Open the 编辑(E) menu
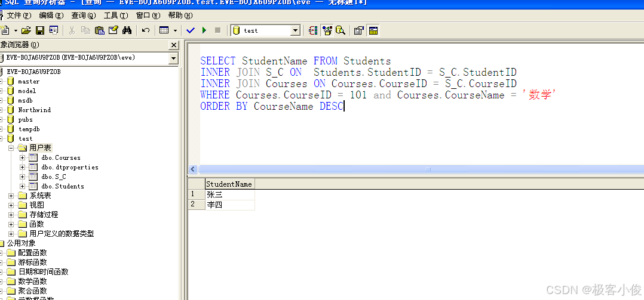Viewport: 644px width, 300px height. coord(51,16)
